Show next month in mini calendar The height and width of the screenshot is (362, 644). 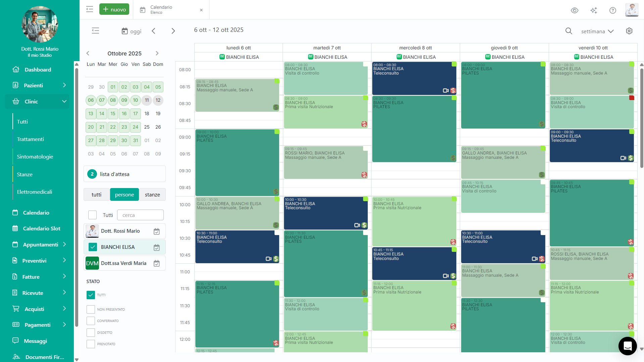[157, 53]
